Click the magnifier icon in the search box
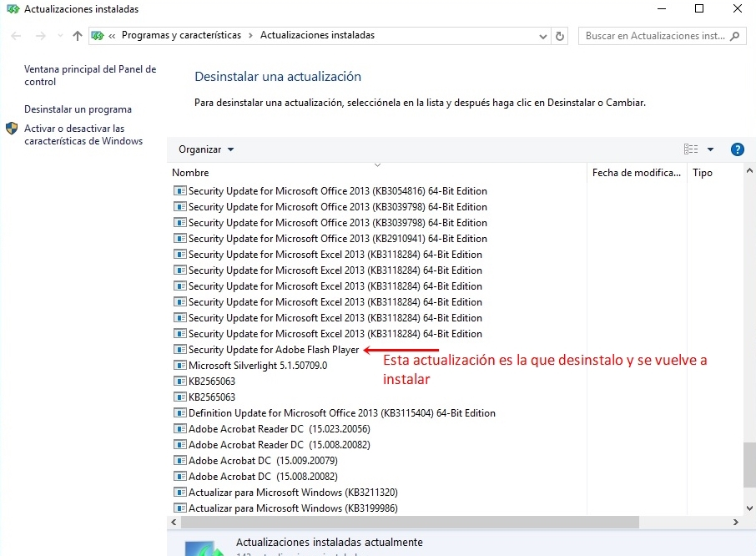Screen dimensions: 756x556 click(735, 36)
